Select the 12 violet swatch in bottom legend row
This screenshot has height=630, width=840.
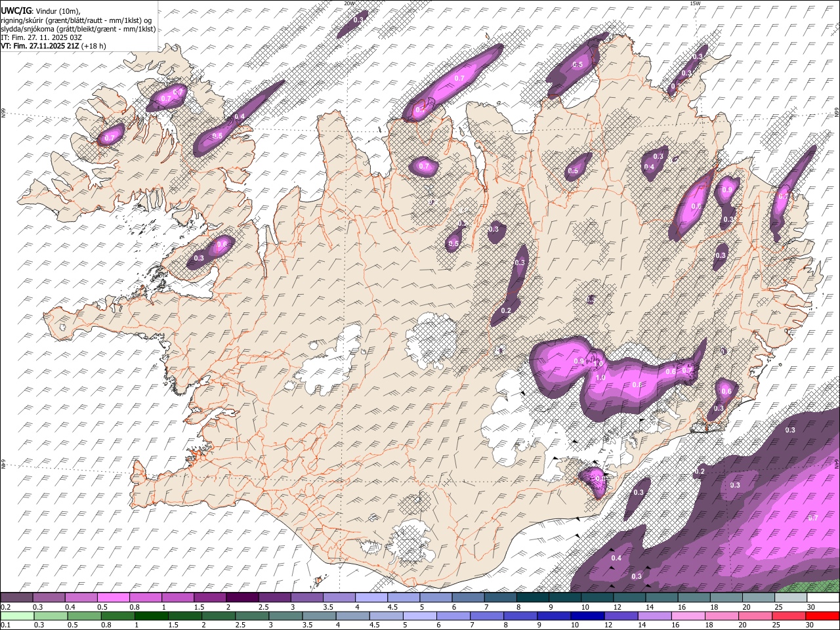tap(621, 616)
